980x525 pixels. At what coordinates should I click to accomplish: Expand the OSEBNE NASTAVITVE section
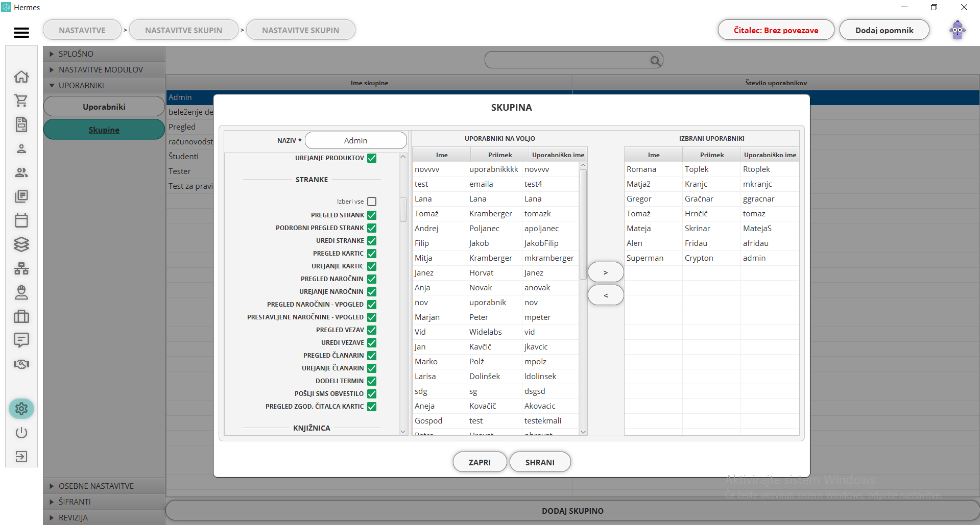click(104, 486)
